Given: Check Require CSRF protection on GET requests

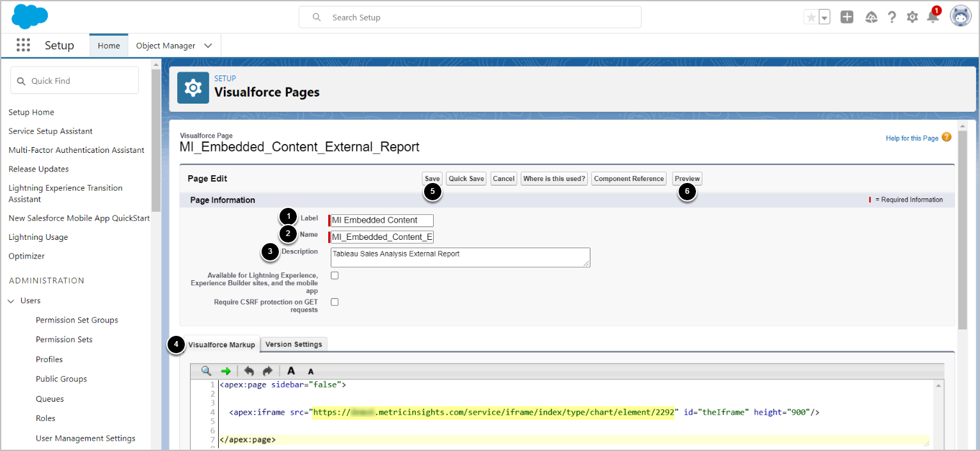Looking at the screenshot, I should pos(335,302).
